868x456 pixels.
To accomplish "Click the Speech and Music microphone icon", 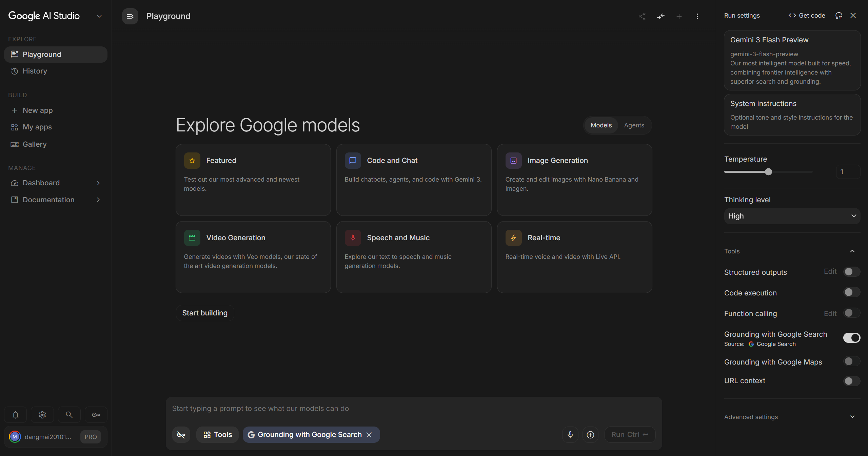I will [353, 238].
